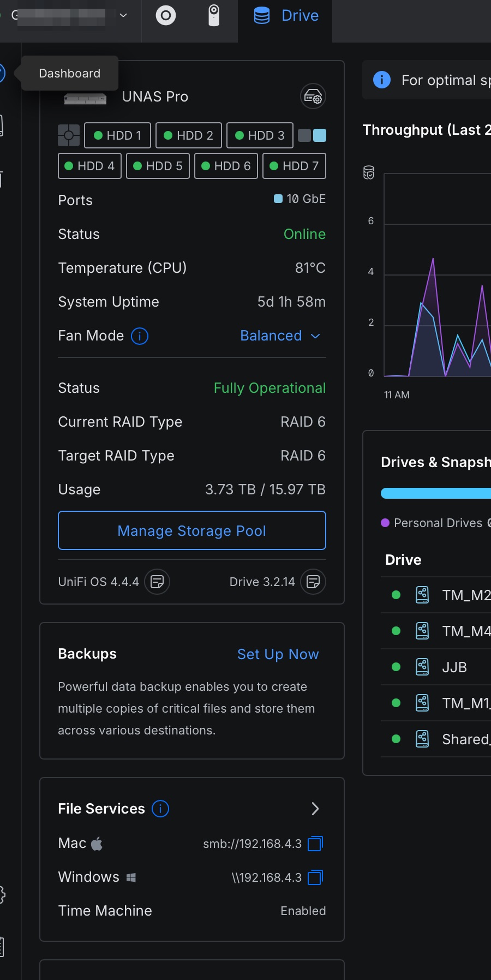Copy the Windows network path

point(315,878)
